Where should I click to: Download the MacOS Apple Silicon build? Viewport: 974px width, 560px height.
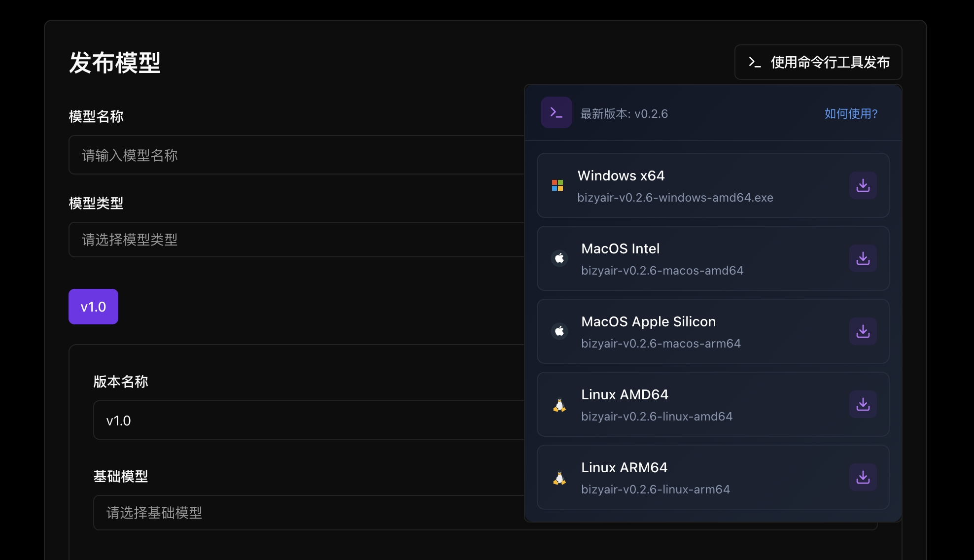click(863, 331)
